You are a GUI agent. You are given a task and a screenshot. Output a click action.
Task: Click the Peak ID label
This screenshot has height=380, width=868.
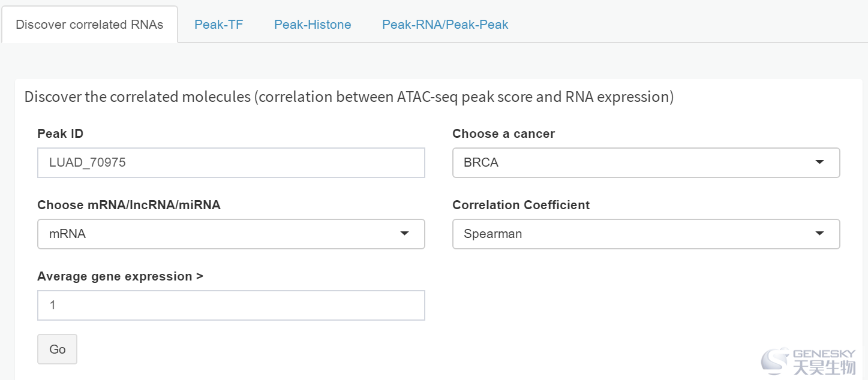tap(60, 134)
